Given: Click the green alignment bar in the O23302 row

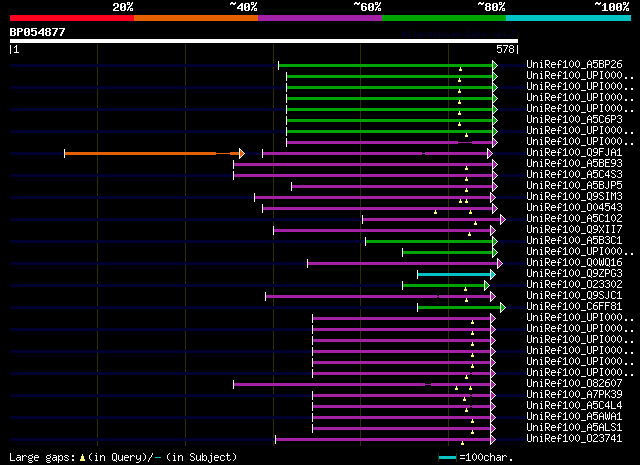Looking at the screenshot, I should pos(446,286).
